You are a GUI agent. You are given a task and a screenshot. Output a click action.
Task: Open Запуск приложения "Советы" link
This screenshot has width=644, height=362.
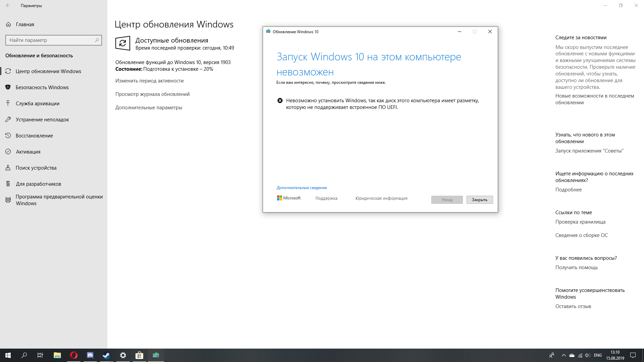click(x=589, y=151)
